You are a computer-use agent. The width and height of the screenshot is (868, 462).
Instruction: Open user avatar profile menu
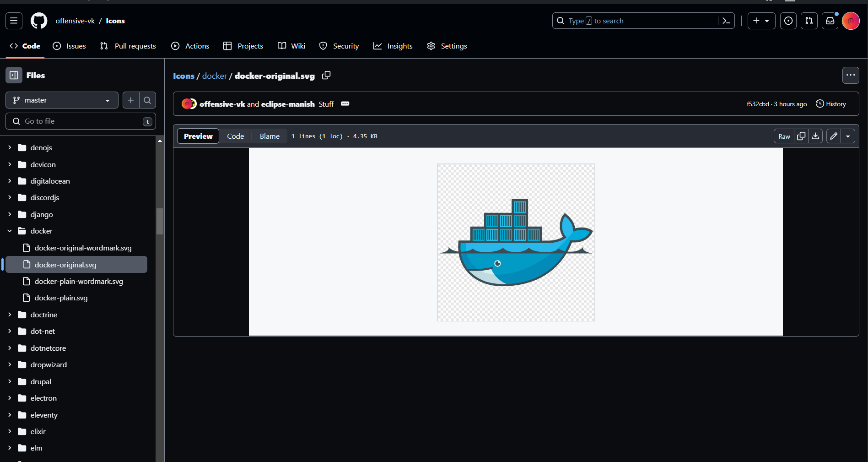(x=851, y=21)
